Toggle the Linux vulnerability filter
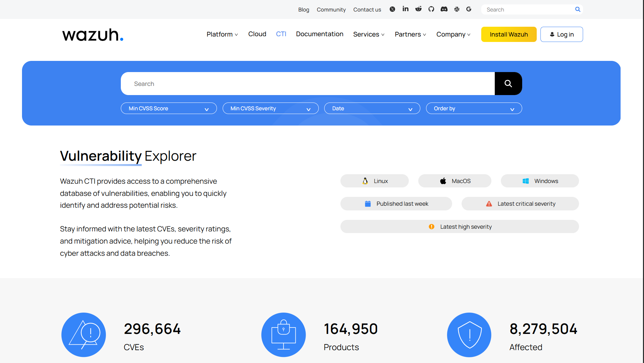The width and height of the screenshot is (644, 363). tap(374, 181)
